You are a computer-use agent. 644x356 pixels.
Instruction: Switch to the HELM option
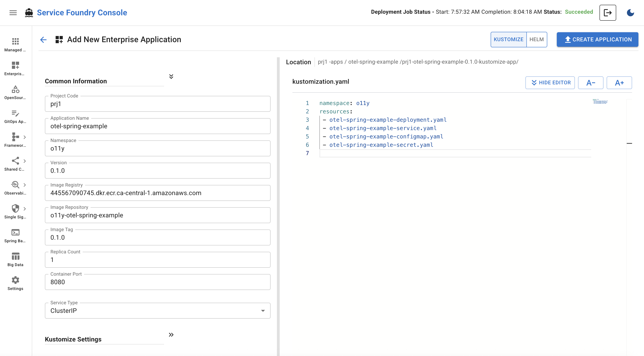[537, 39]
